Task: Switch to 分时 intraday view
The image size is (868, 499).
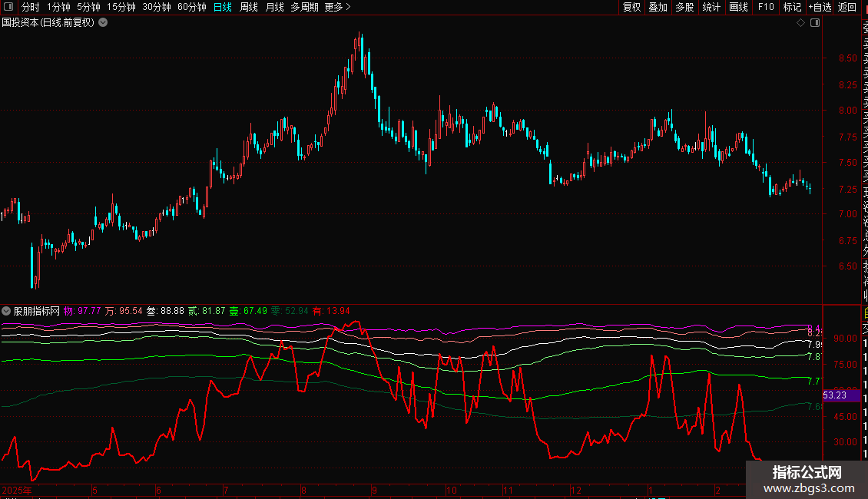Action: click(x=31, y=7)
